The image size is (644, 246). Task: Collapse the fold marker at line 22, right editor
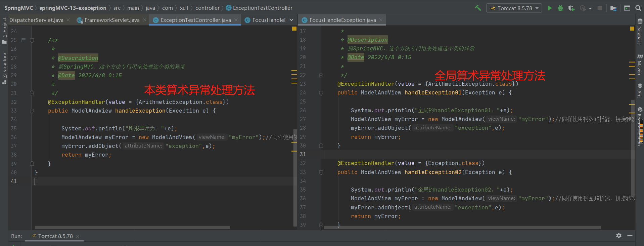[x=321, y=75]
